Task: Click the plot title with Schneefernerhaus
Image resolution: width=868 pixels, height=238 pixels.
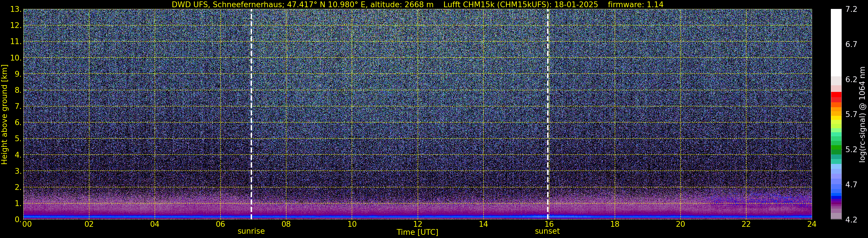Action: (x=417, y=4)
